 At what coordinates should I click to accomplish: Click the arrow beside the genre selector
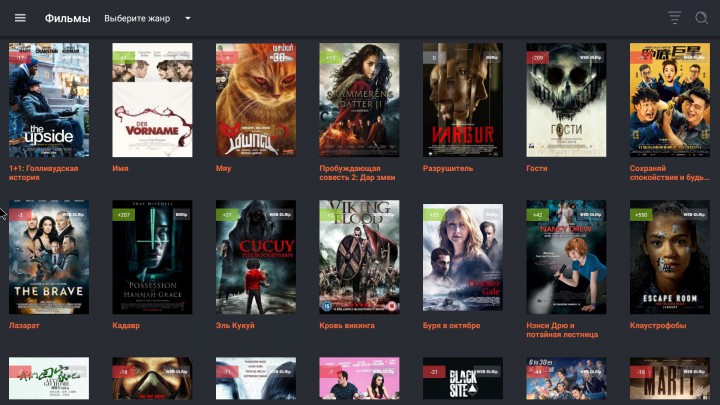187,18
